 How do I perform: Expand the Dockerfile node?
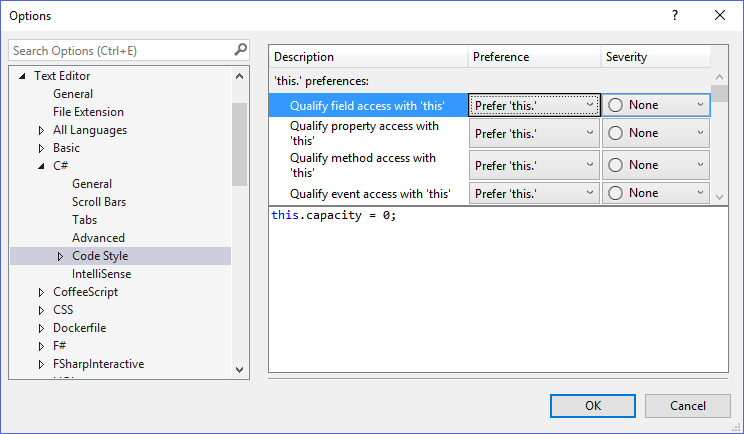(x=41, y=328)
